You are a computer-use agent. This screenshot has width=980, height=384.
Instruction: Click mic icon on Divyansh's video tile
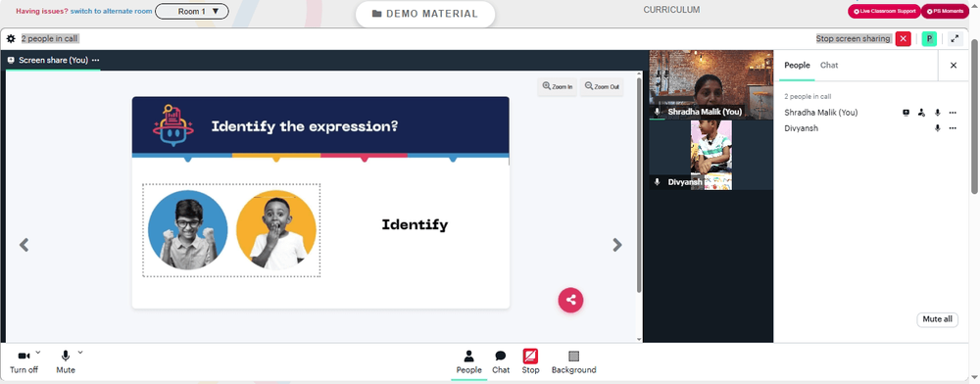coord(657,181)
